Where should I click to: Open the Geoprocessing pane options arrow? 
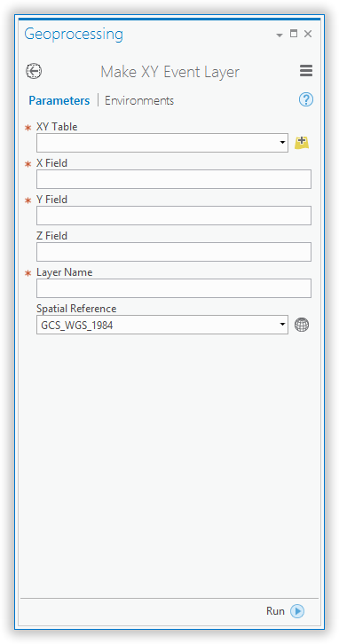[280, 35]
